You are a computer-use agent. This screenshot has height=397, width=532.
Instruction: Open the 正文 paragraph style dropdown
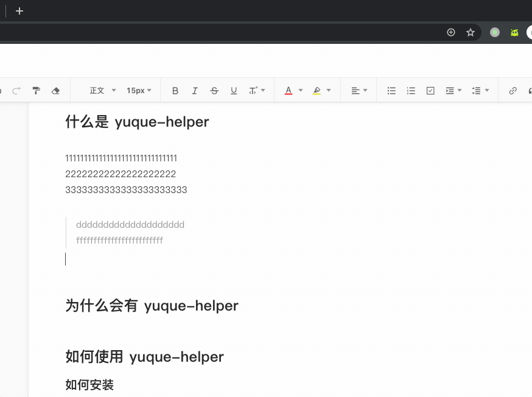coord(100,90)
